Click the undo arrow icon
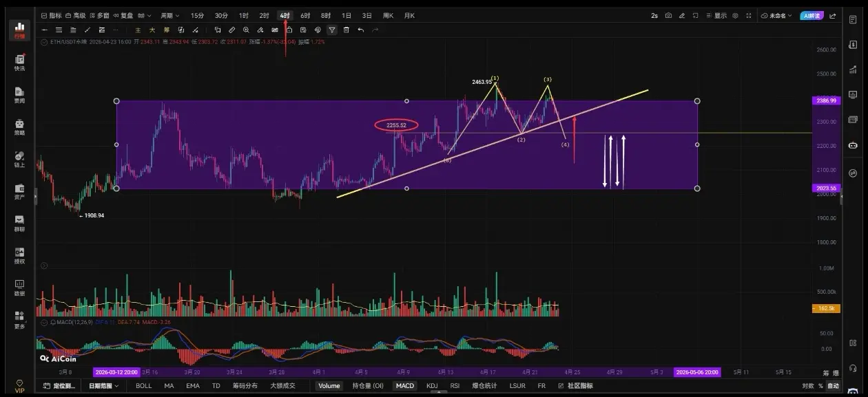 click(361, 30)
